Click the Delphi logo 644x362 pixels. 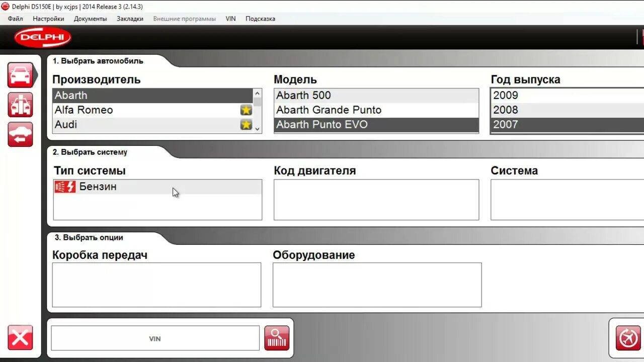(x=43, y=37)
